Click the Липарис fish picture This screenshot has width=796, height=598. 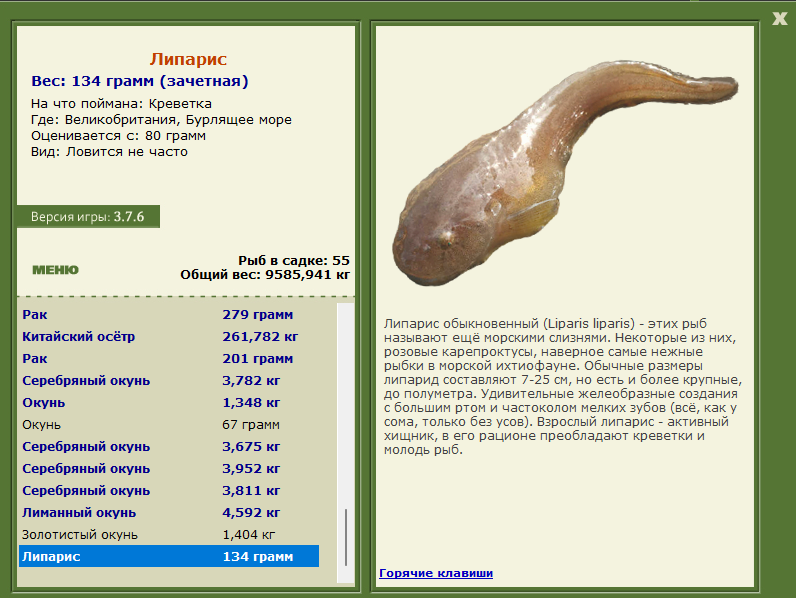click(565, 173)
